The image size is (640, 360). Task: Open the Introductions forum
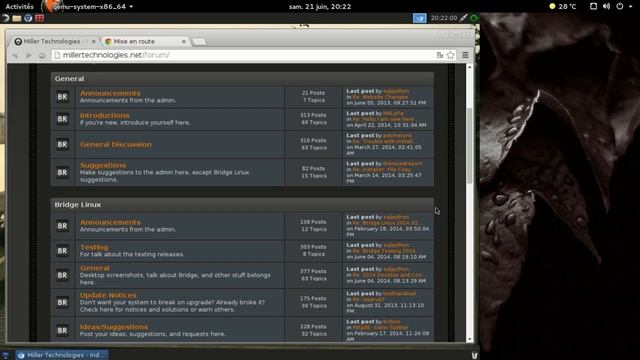(104, 116)
